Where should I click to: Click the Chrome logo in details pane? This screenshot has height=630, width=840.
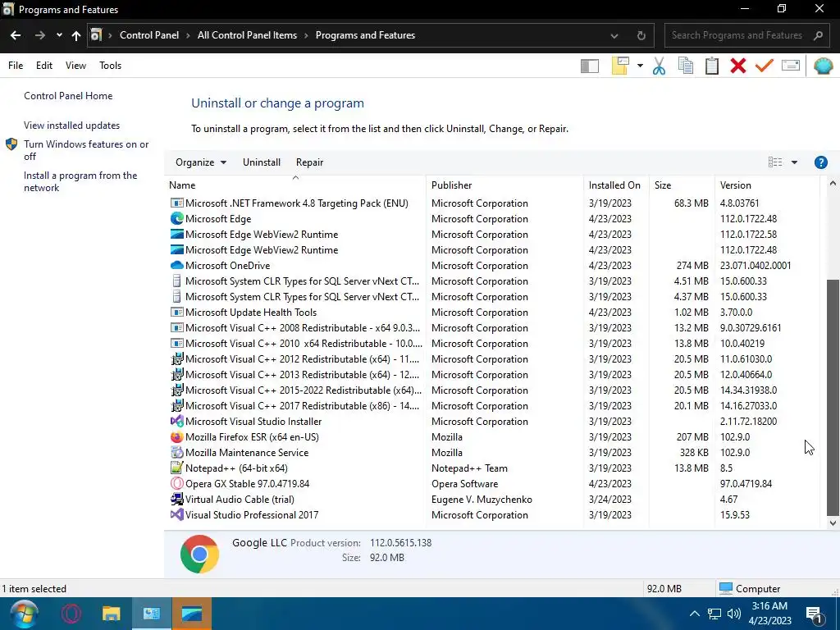click(199, 554)
